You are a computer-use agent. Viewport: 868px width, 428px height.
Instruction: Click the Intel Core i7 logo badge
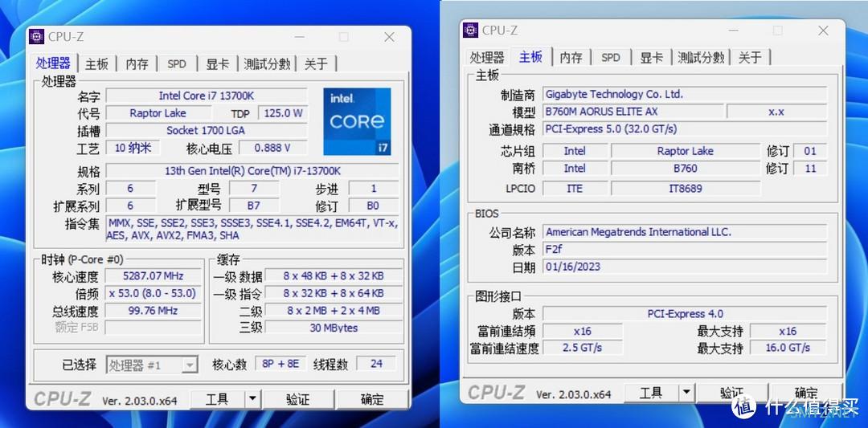click(x=357, y=121)
